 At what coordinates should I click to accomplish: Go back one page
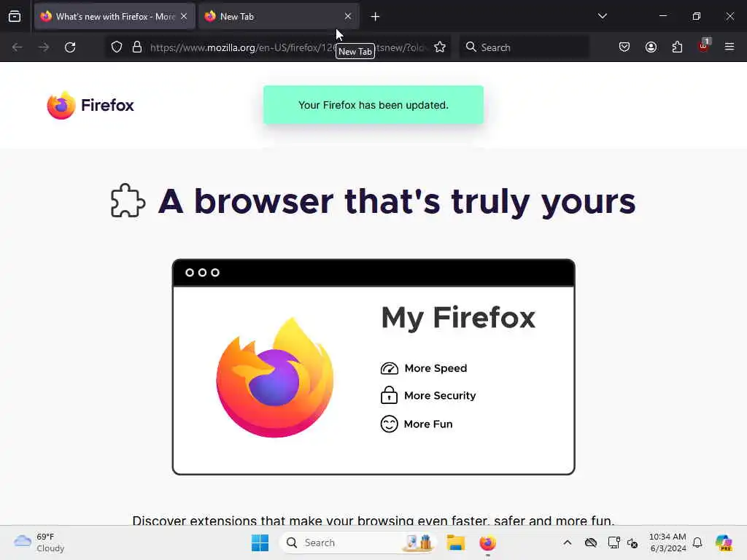[18, 47]
